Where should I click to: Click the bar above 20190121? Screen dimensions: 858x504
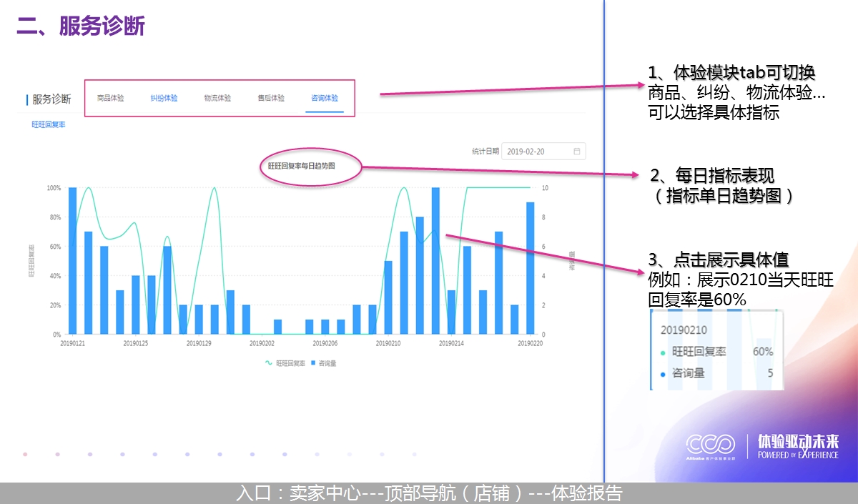click(72, 261)
